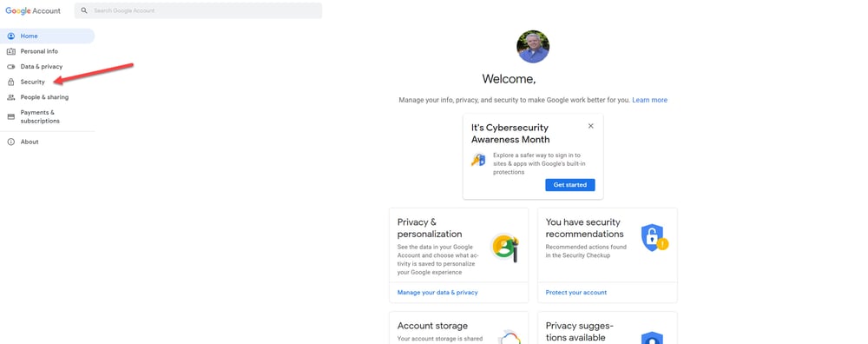Viewport: 868px width, 344px height.
Task: Focus the Search Google Account field
Action: (x=198, y=10)
